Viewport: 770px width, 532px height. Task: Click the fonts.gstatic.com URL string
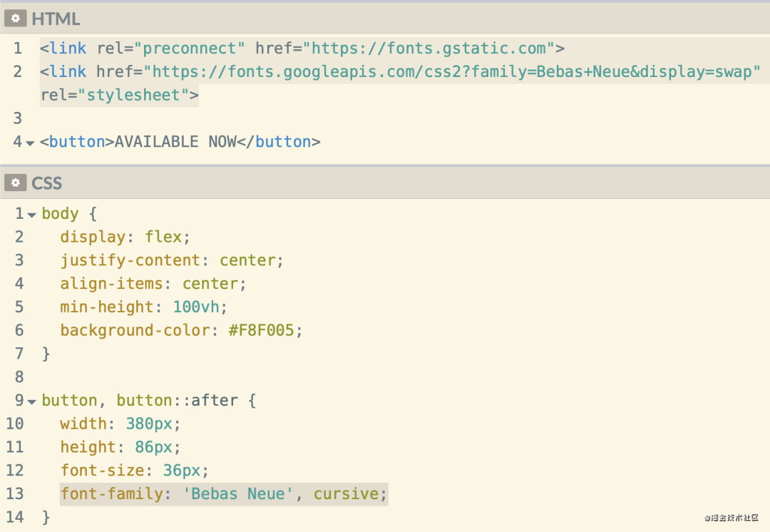tap(429, 48)
